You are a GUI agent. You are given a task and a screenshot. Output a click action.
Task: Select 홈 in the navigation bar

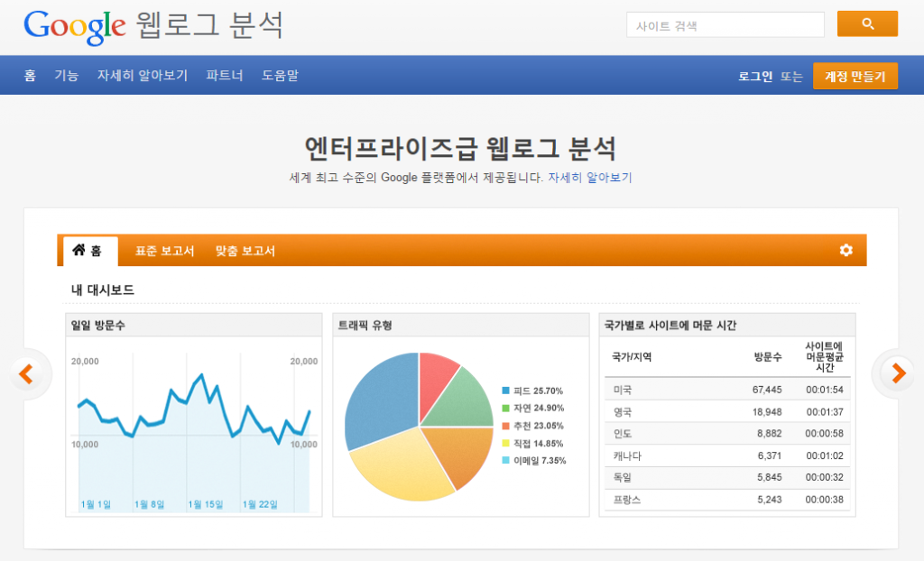30,76
